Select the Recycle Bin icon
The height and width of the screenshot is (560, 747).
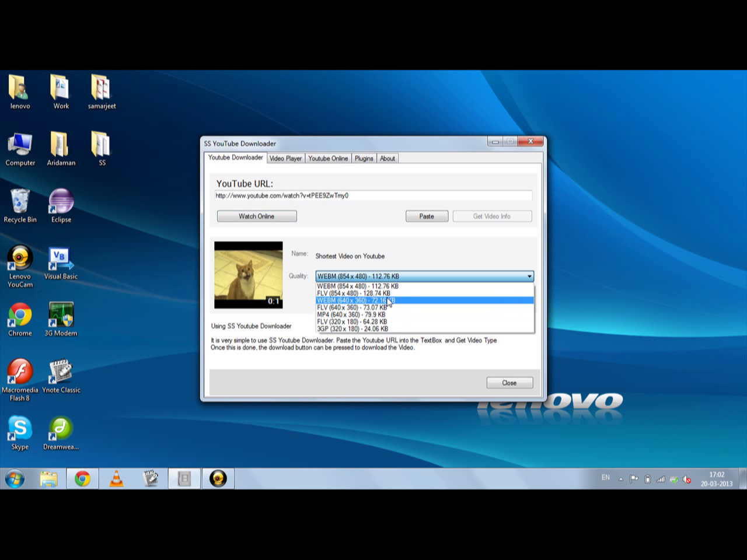pyautogui.click(x=20, y=206)
